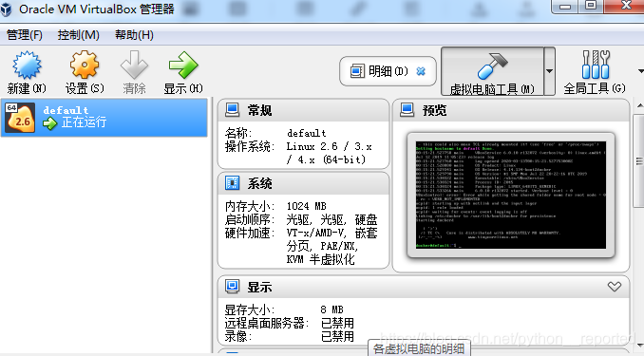Click the details pane vertical scrollbar thumb
Viewport: 644px width, 356px height.
tap(639, 160)
